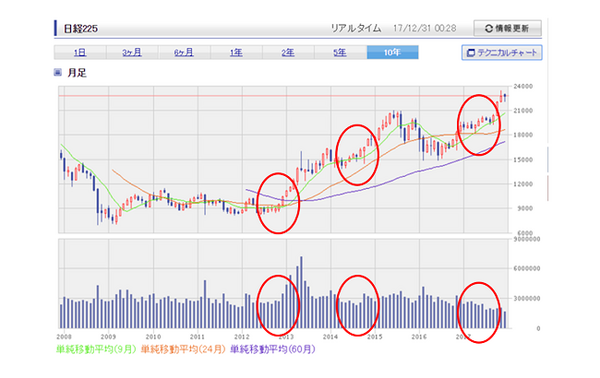Click the 2009 x-axis year label
The width and height of the screenshot is (600, 378).
pyautogui.click(x=108, y=337)
